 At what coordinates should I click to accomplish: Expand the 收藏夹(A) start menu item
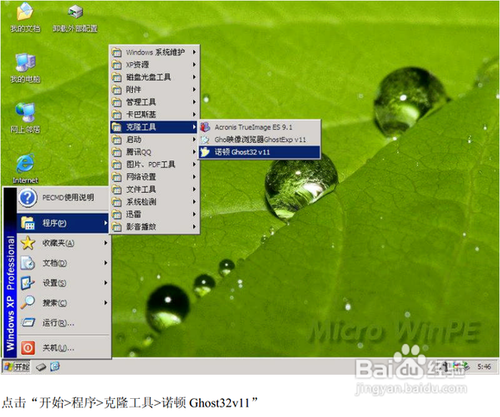pos(63,243)
